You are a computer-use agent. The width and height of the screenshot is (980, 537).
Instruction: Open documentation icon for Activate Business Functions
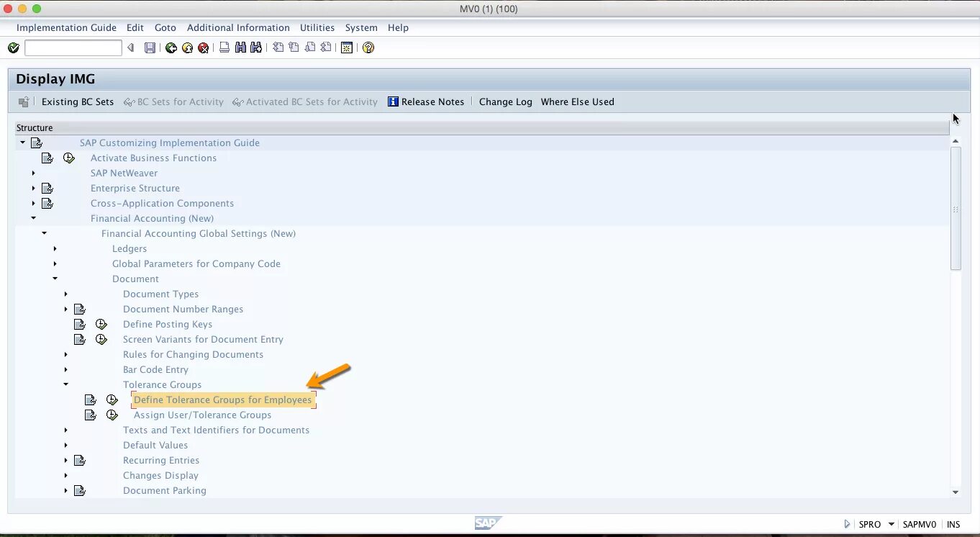point(47,158)
